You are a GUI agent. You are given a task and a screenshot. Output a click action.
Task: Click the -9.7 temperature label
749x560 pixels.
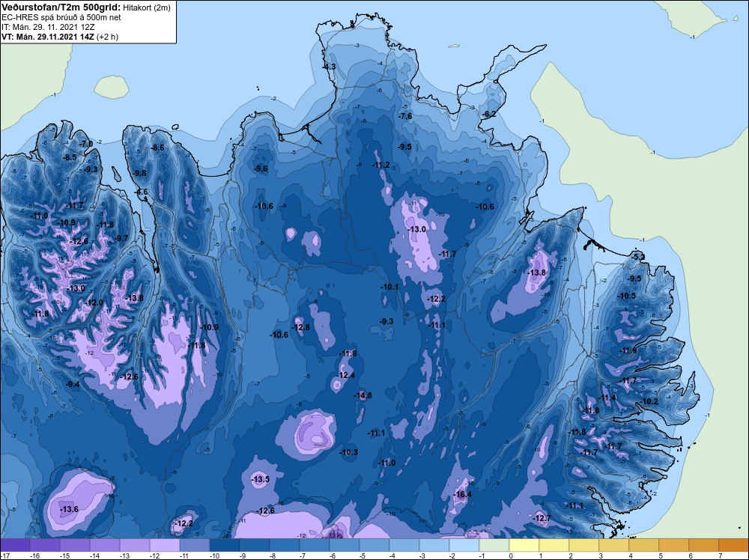coord(122,238)
